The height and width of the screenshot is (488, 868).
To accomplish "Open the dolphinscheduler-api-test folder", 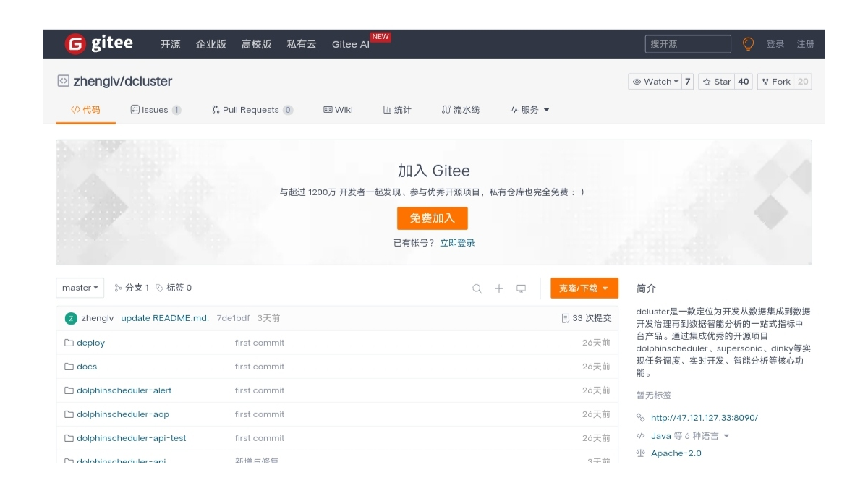I will pos(132,438).
